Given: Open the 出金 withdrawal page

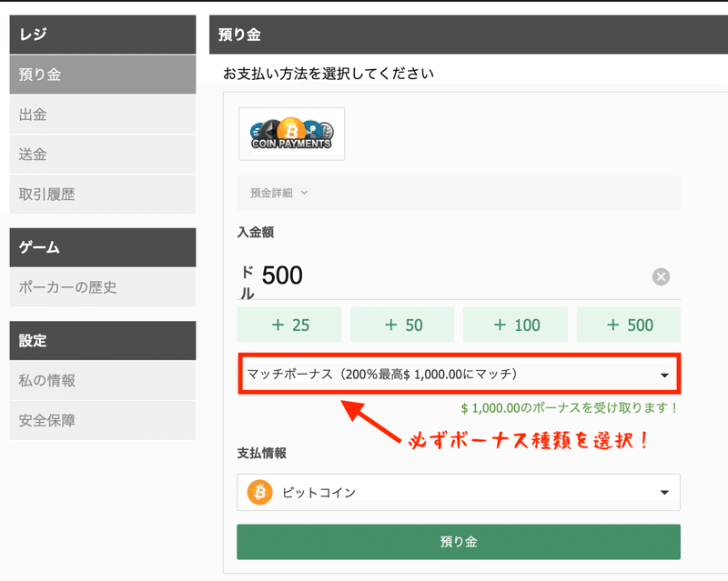Looking at the screenshot, I should click(x=102, y=114).
